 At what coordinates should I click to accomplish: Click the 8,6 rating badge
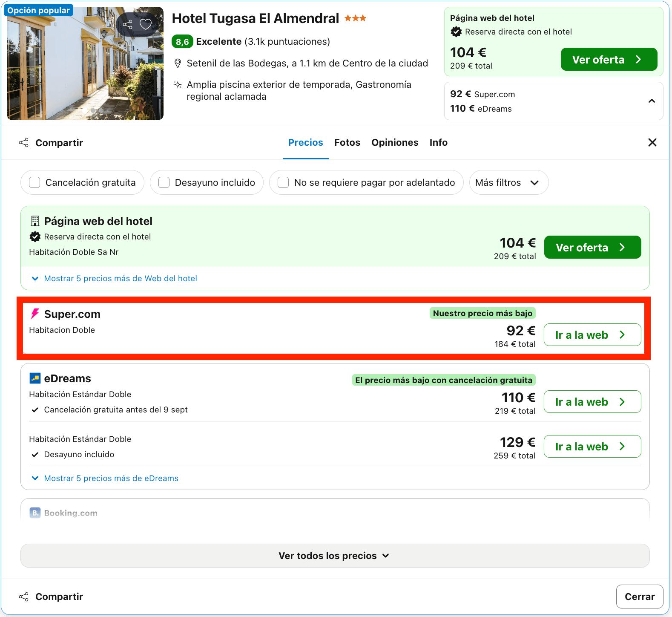[182, 42]
